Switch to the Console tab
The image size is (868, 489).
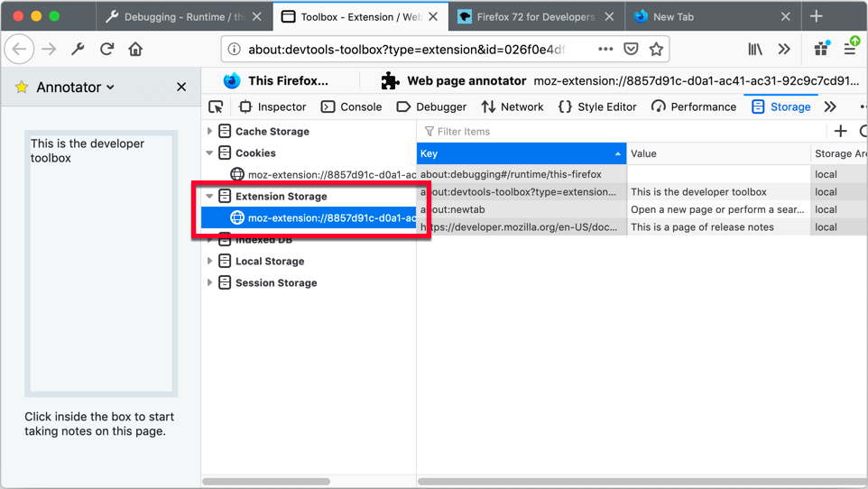(x=352, y=106)
